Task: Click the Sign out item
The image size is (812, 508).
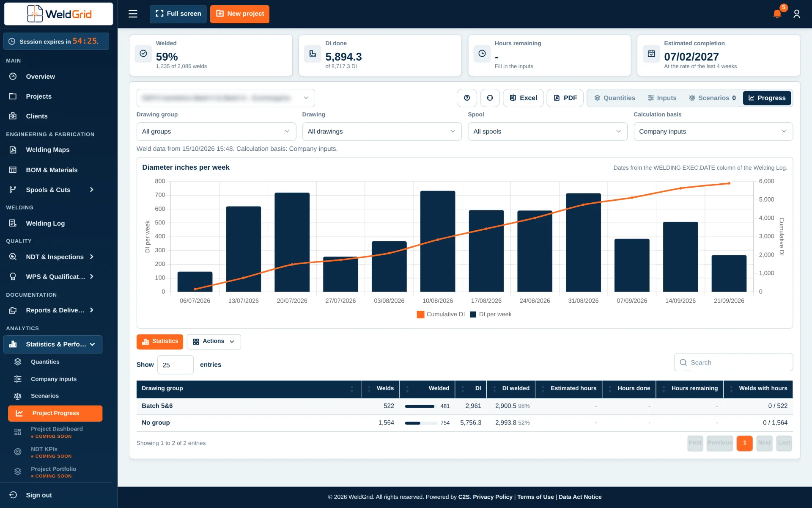Action: pos(39,495)
